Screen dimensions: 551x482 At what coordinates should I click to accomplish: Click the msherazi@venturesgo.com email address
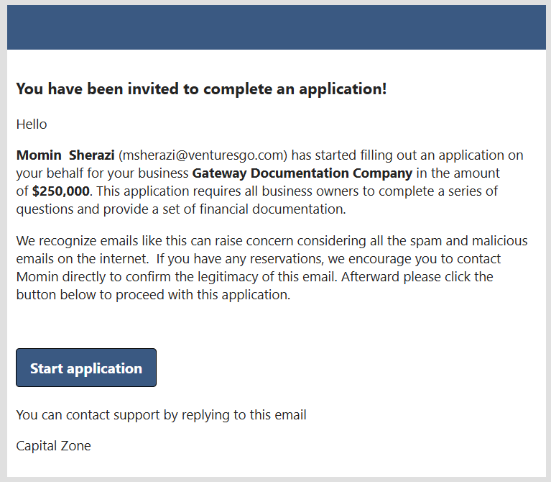(203, 155)
